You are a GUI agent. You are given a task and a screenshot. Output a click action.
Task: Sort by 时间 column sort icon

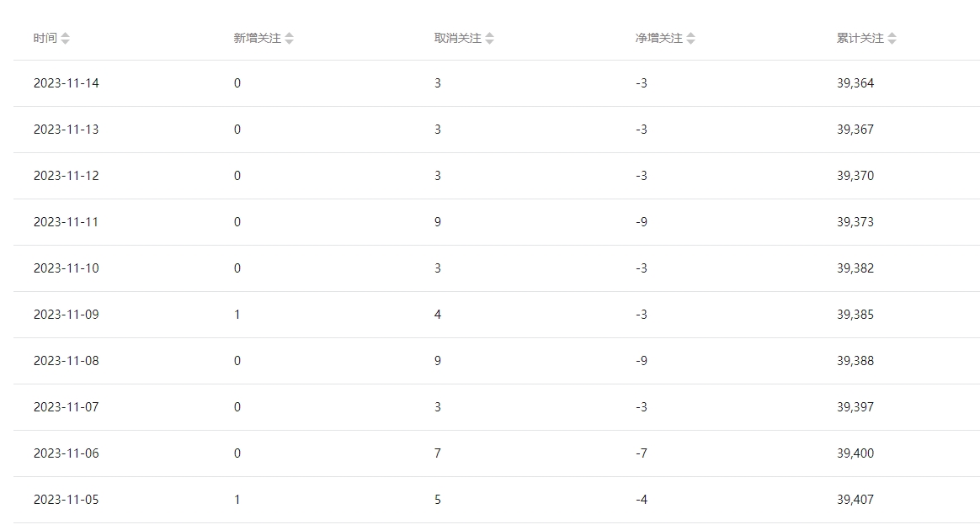point(65,39)
